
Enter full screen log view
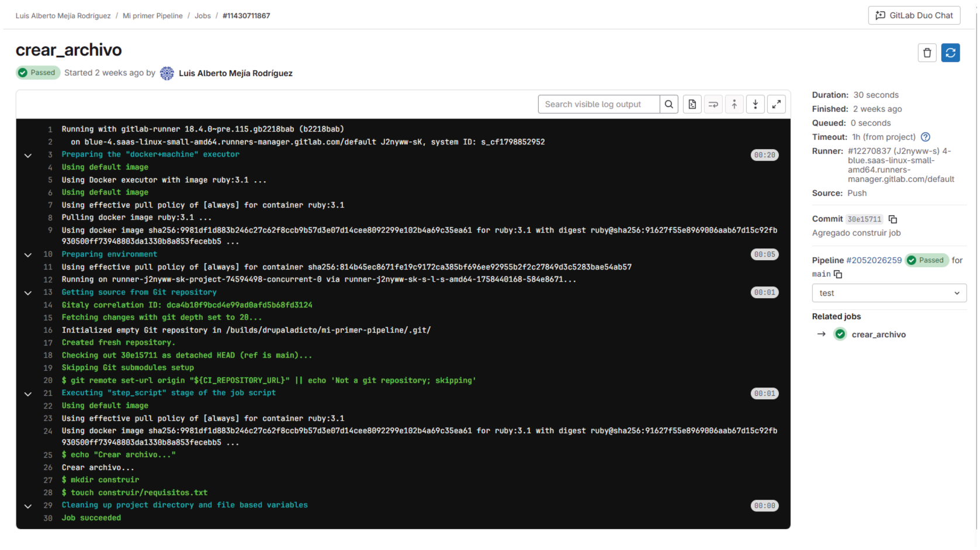[776, 105]
